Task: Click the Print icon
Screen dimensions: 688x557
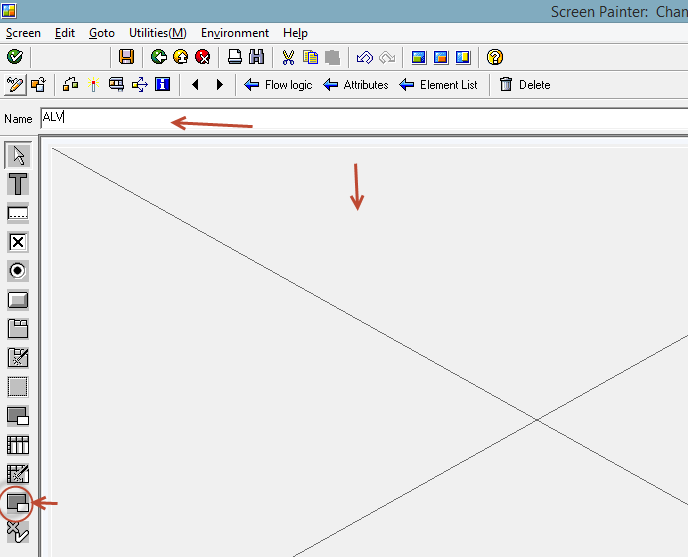Action: pos(234,57)
